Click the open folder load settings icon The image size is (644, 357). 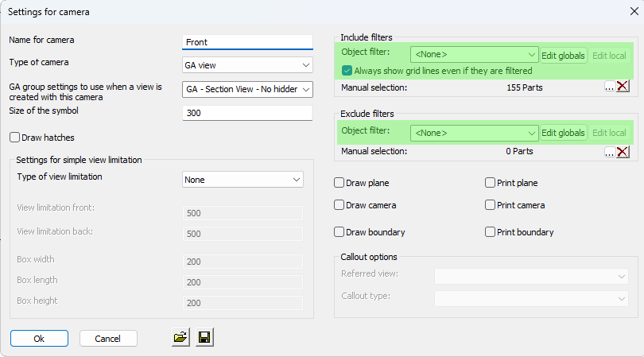[x=180, y=338]
